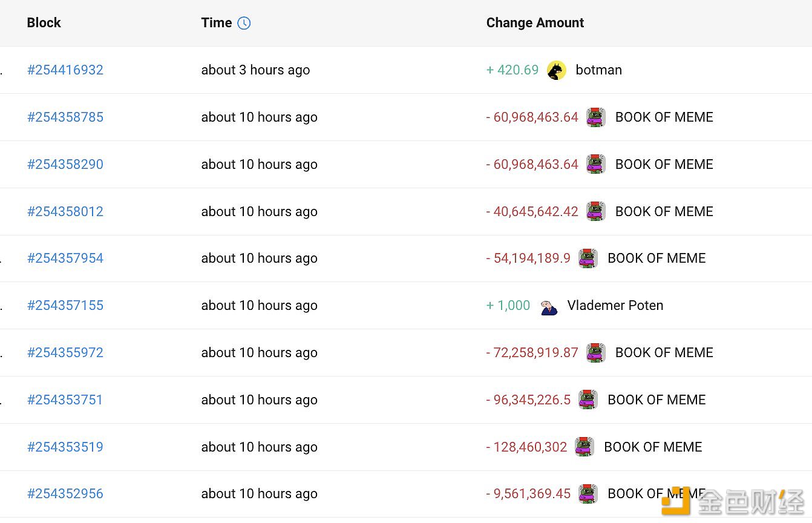Click the timestamp in block #254358785 row

coord(260,117)
